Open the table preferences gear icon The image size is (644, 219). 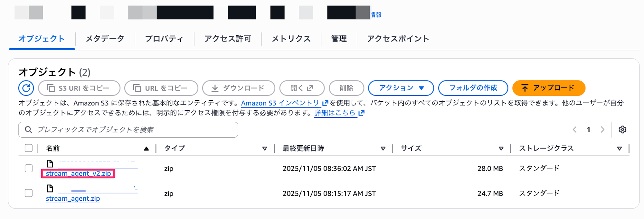(x=622, y=130)
